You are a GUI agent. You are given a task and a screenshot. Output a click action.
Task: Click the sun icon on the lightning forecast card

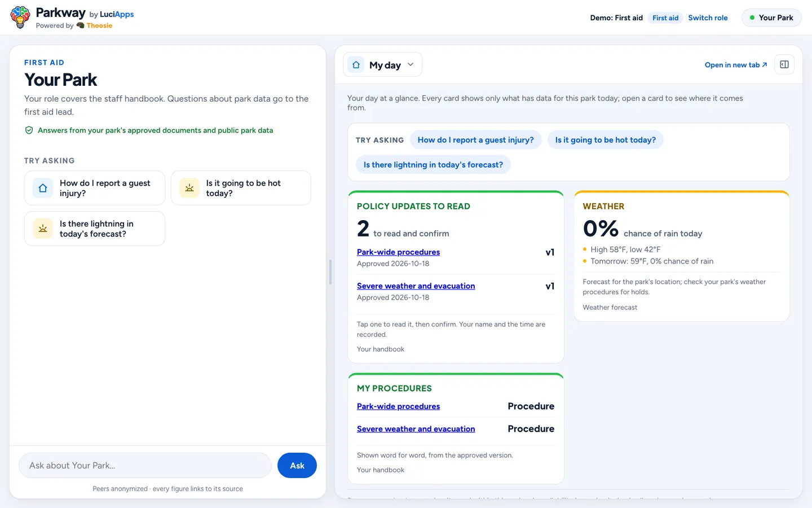click(x=43, y=229)
